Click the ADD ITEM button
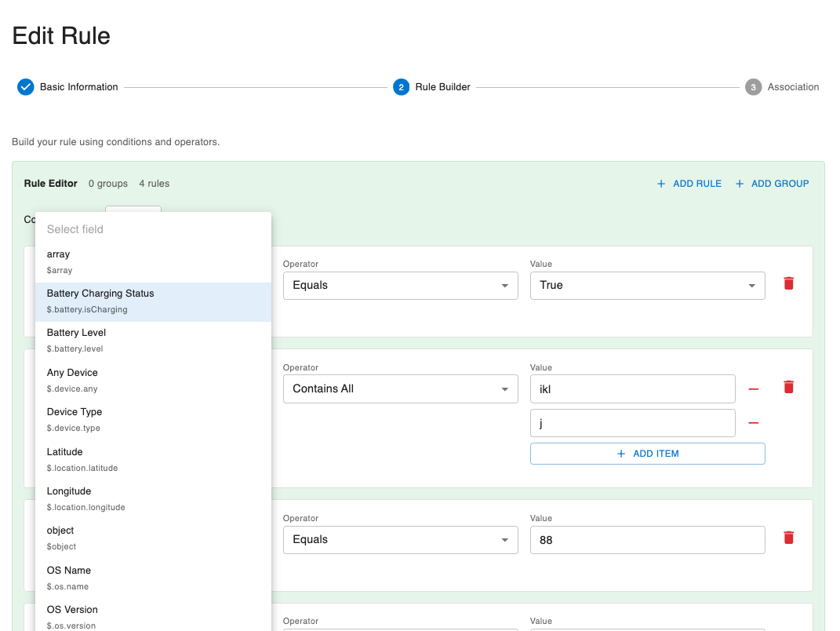840x631 pixels. coord(647,453)
